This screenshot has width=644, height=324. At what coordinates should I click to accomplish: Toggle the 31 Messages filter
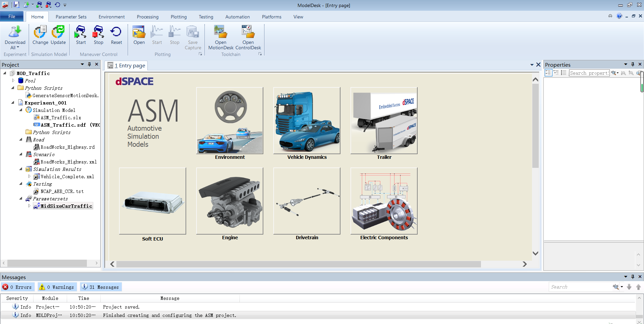coord(101,287)
